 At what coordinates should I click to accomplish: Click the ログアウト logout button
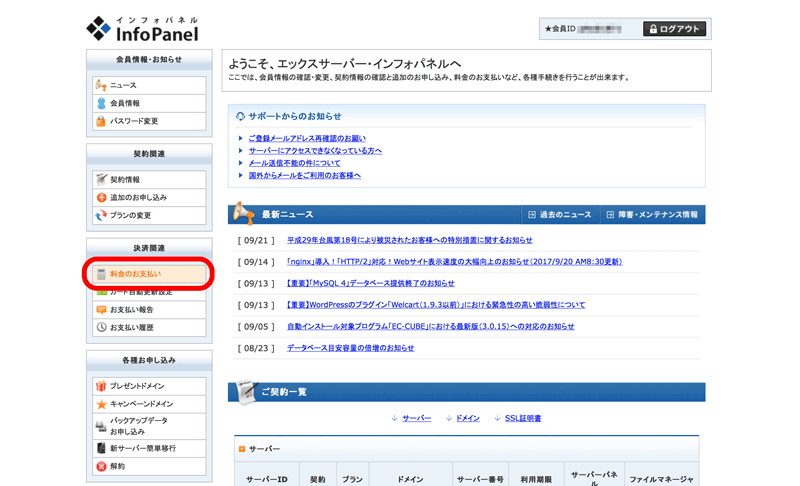(674, 29)
